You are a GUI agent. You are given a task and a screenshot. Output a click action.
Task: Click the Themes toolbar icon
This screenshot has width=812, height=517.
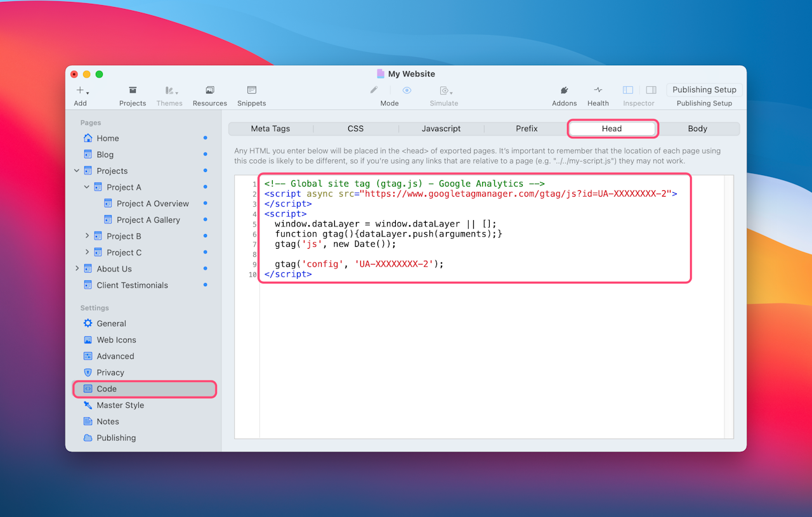point(171,91)
